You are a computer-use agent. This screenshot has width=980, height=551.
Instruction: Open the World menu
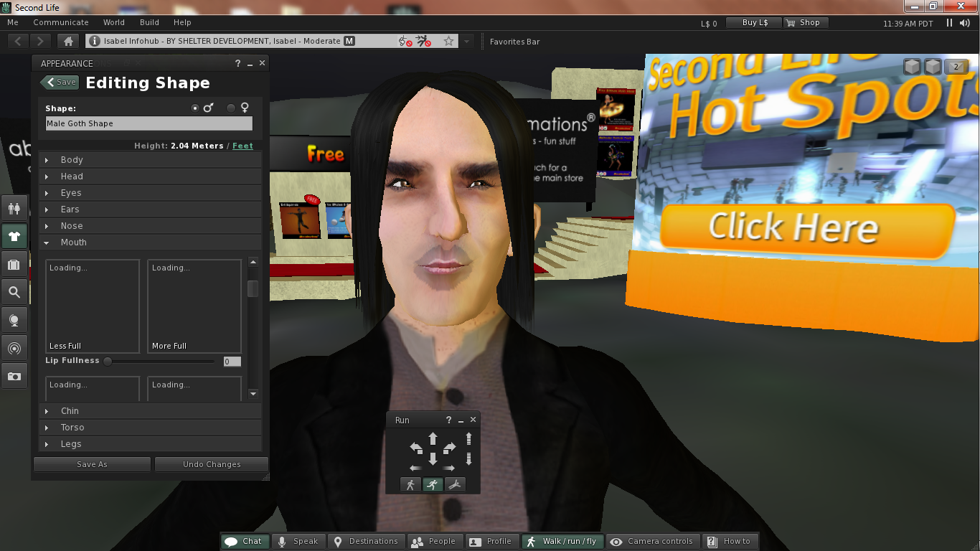click(x=114, y=23)
